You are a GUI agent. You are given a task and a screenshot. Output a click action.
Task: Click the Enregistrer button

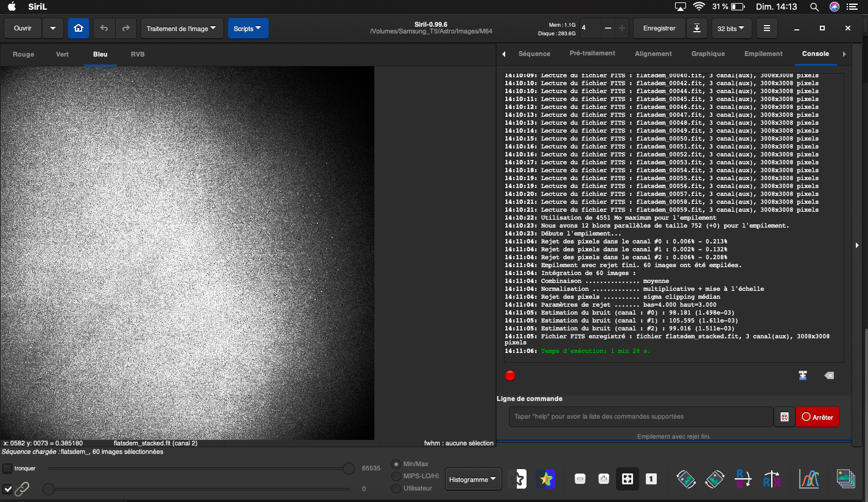(659, 29)
